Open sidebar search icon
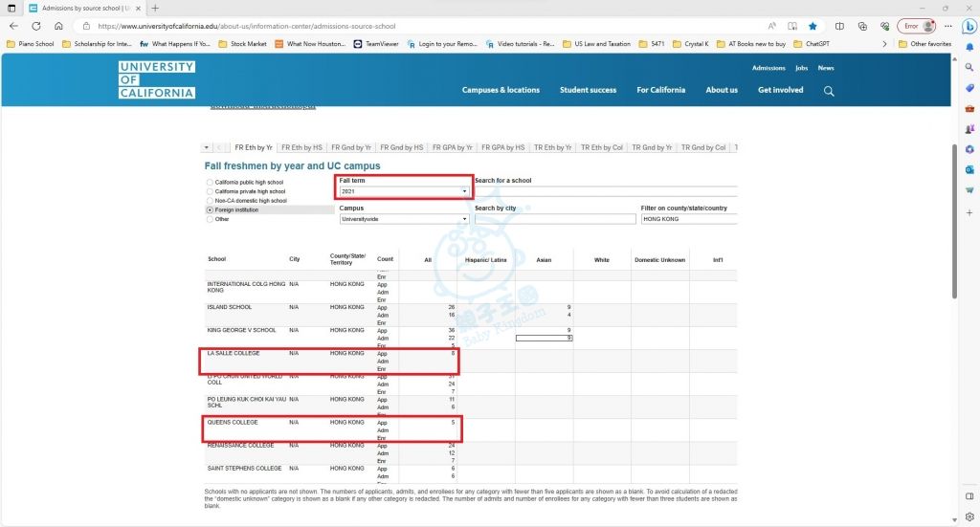Screen dimensions: 980x527 tap(969, 68)
